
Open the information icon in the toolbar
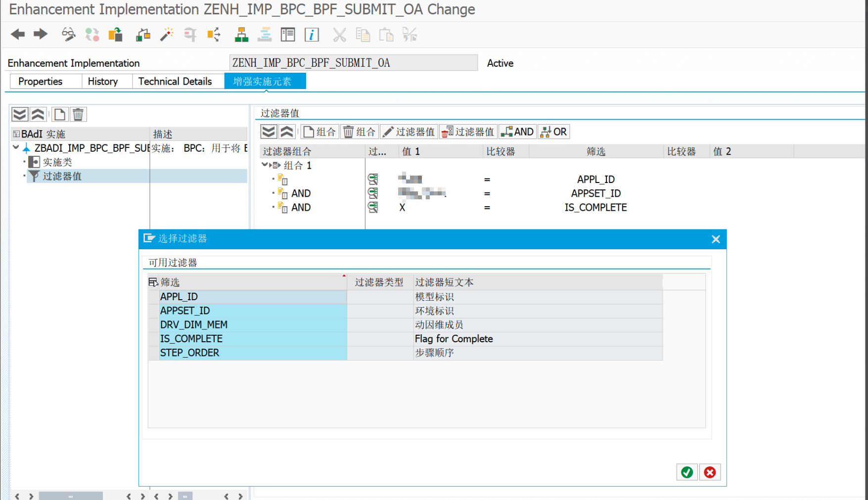coord(312,35)
